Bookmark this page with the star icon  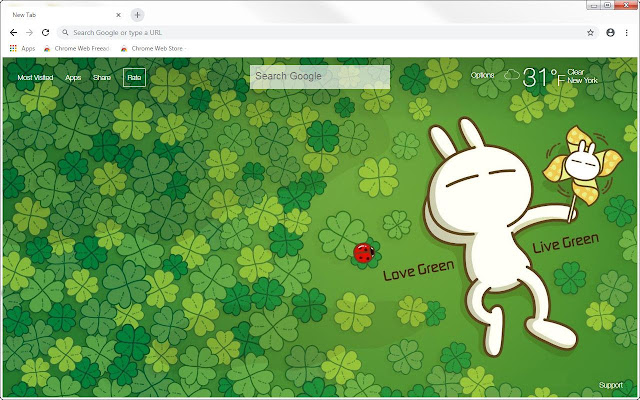590,33
